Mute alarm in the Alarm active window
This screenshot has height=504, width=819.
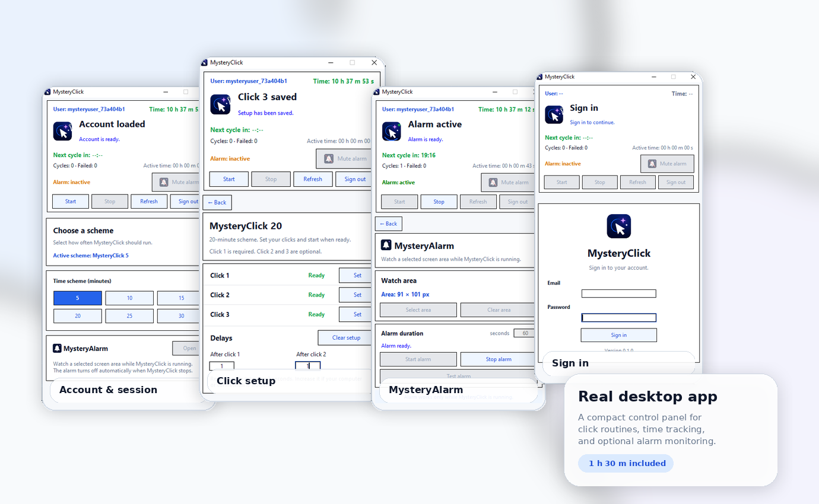click(x=508, y=182)
